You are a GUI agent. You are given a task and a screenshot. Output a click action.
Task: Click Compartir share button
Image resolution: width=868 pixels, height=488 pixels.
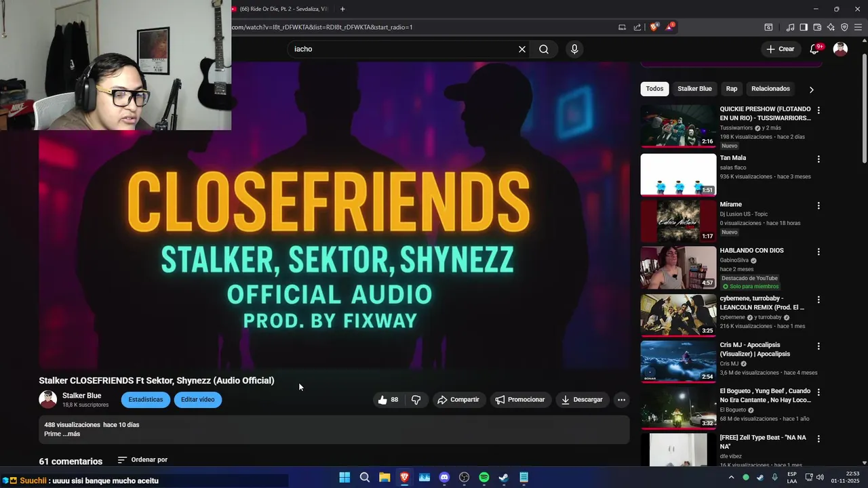point(458,400)
